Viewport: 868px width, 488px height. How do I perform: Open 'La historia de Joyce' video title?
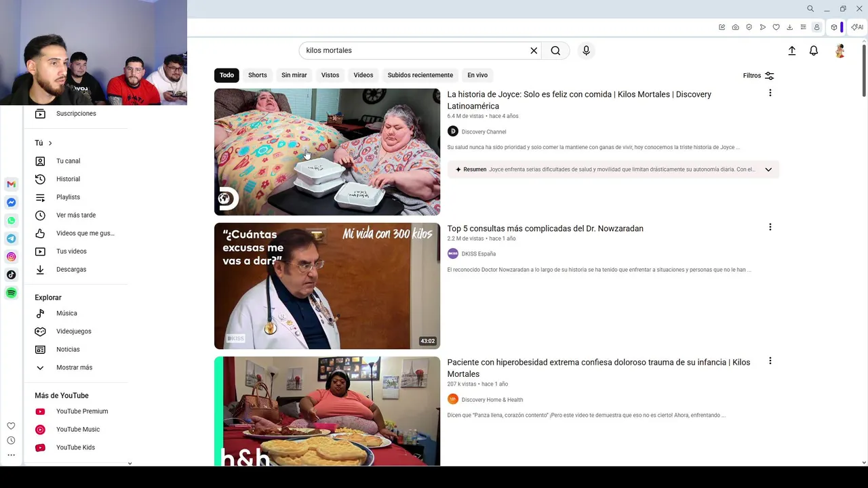(x=579, y=100)
